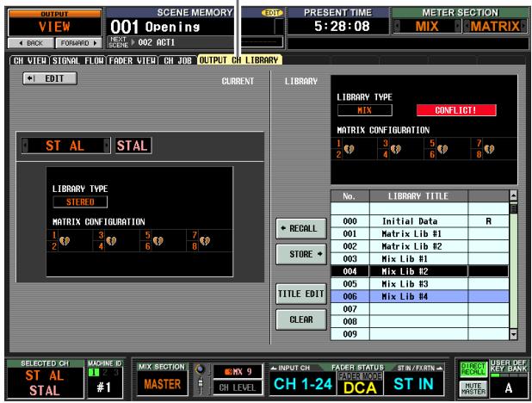Click library list scroll up arrow
The width and height of the screenshot is (532, 403).
click(513, 195)
